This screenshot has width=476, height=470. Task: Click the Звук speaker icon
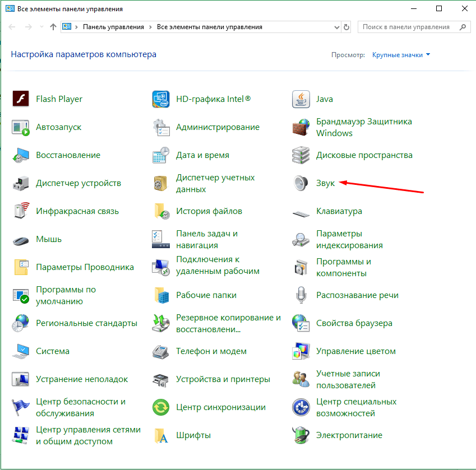(301, 183)
